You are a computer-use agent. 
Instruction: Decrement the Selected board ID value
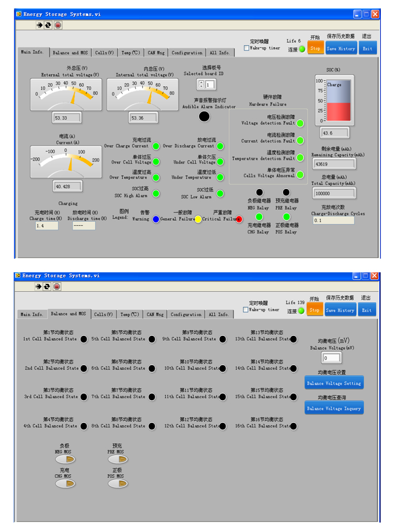pos(201,87)
